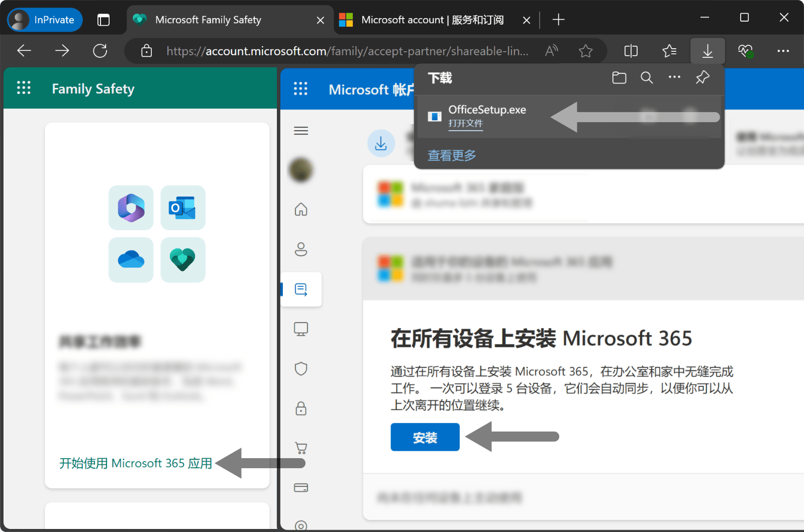This screenshot has width=804, height=532.
Task: Click the OneDrive cloud app icon
Action: point(131,260)
